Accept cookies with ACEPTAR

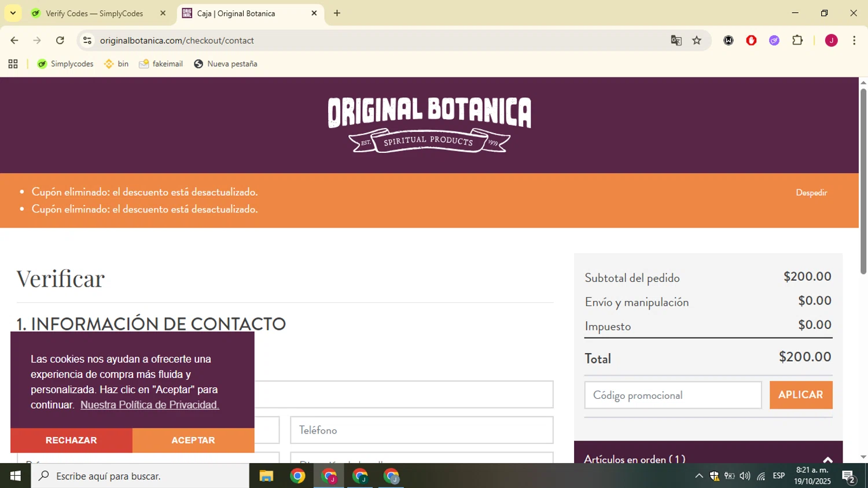pyautogui.click(x=193, y=440)
